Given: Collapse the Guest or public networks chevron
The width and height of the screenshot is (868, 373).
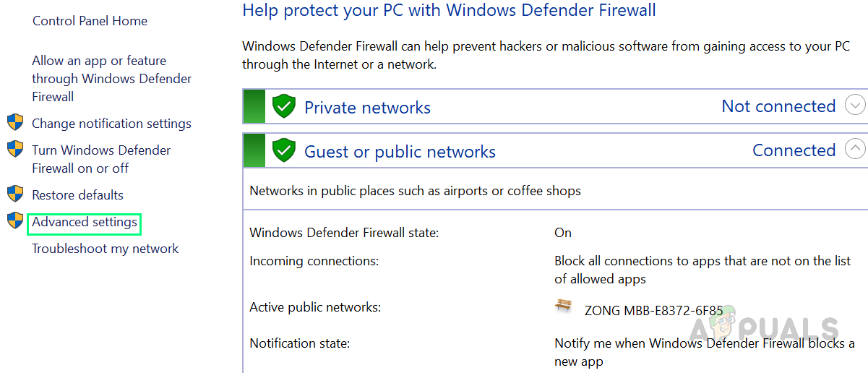Looking at the screenshot, I should [x=855, y=149].
